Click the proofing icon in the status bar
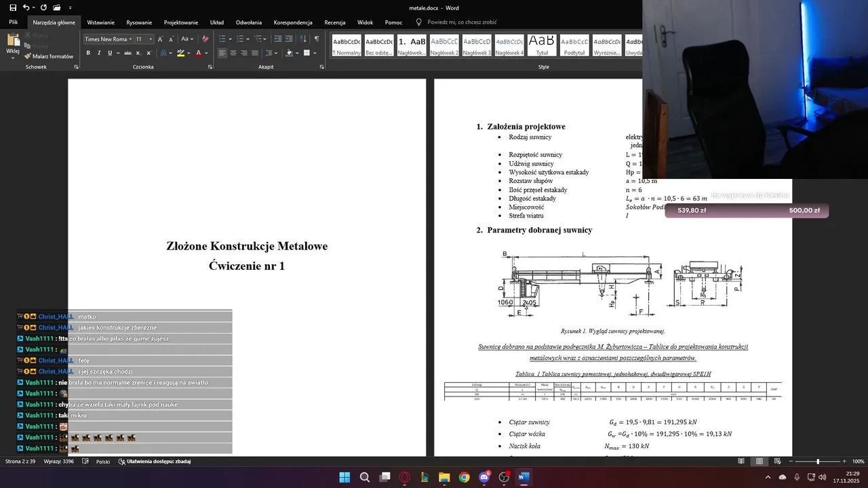The width and height of the screenshot is (868, 488). (85, 462)
